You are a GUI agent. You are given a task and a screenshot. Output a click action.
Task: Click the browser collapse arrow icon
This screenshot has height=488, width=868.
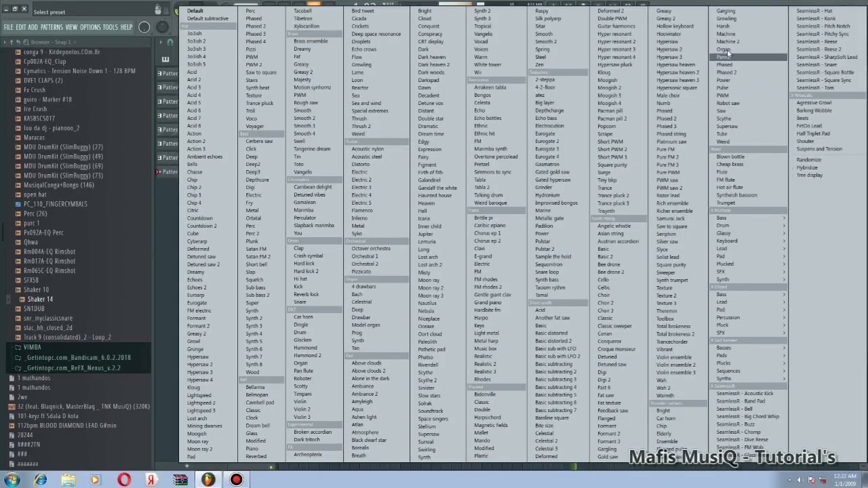4,42
